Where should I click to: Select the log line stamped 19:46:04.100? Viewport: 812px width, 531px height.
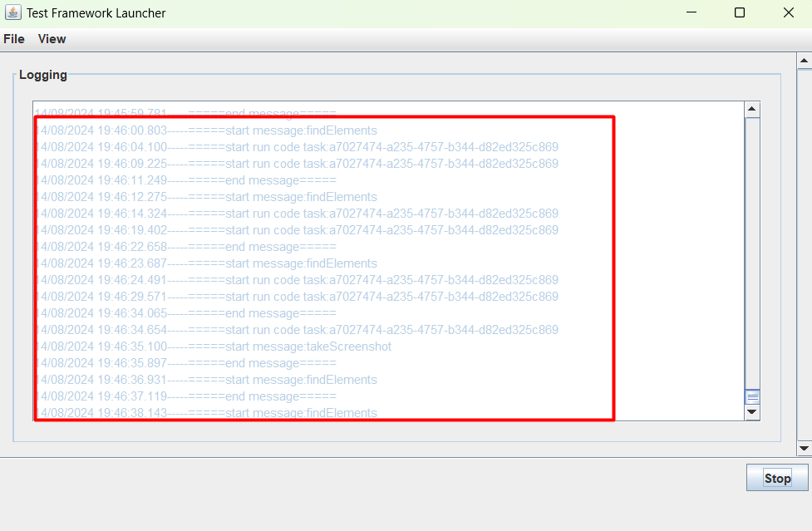(297, 147)
